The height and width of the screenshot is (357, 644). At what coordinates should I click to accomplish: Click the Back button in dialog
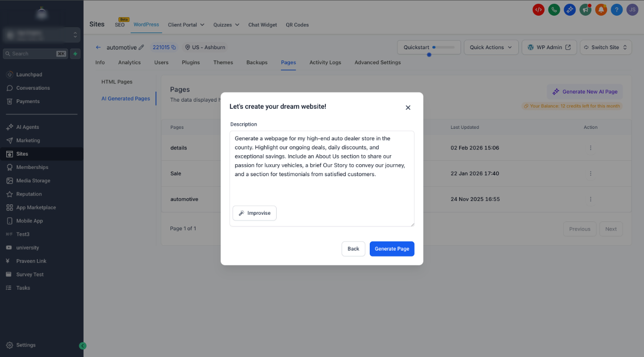[x=354, y=249]
